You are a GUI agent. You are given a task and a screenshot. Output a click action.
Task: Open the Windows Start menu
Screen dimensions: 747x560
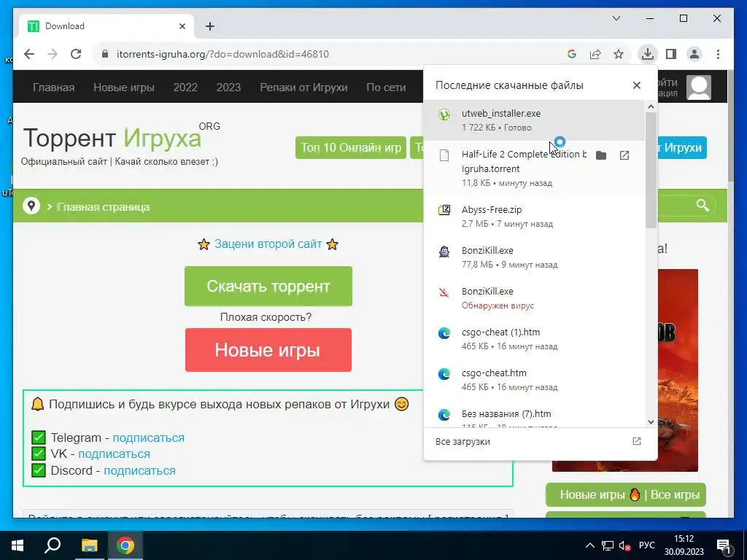pos(18,545)
